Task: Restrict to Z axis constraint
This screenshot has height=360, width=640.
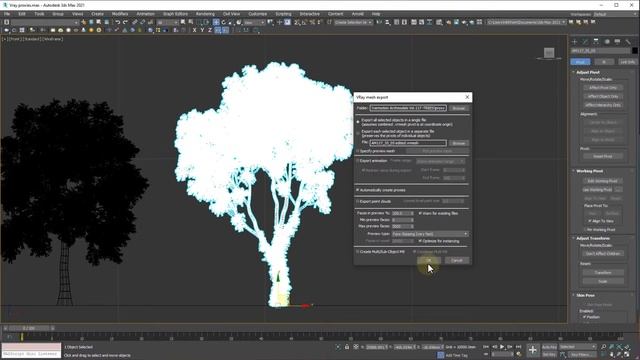Action: click(x=210, y=30)
